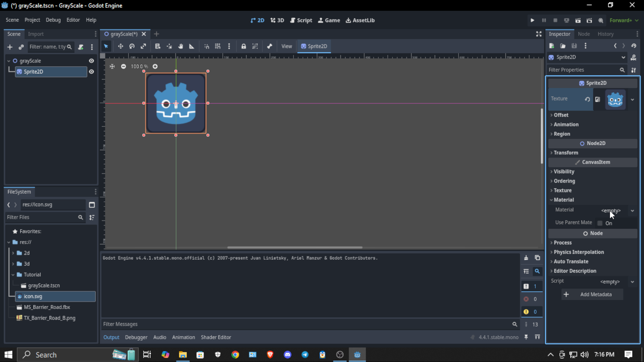The width and height of the screenshot is (644, 362).
Task: Switch to the Script workspace
Action: click(301, 20)
